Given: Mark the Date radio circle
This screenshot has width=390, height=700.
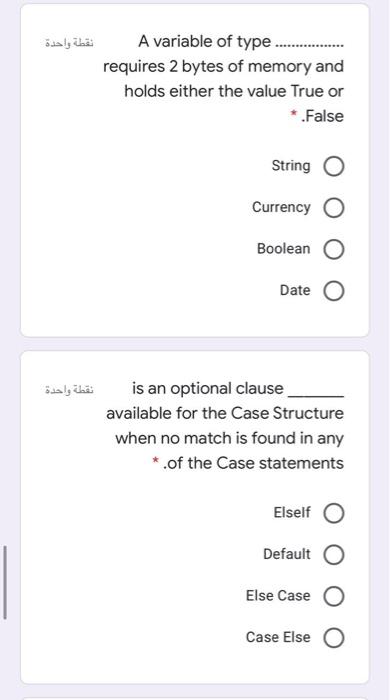Looking at the screenshot, I should coord(334,291).
